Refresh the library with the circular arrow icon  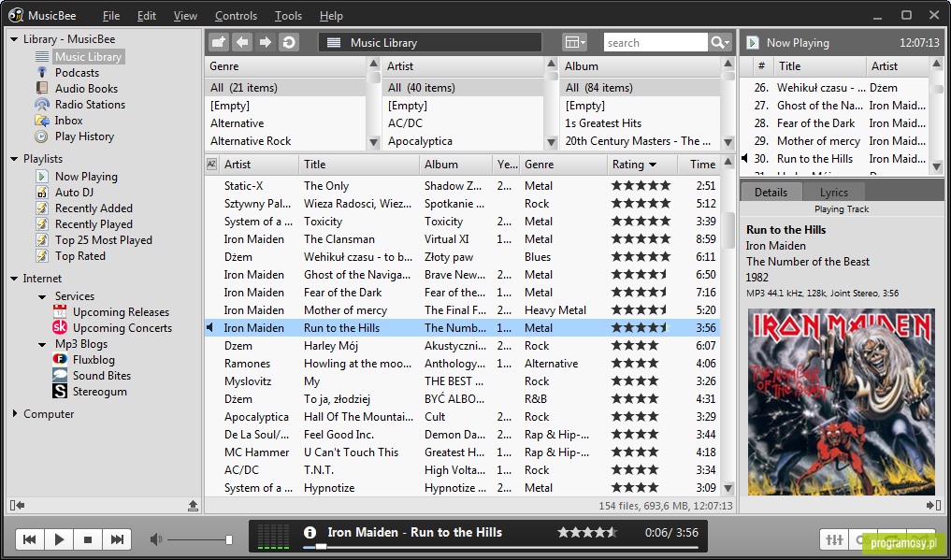click(289, 42)
